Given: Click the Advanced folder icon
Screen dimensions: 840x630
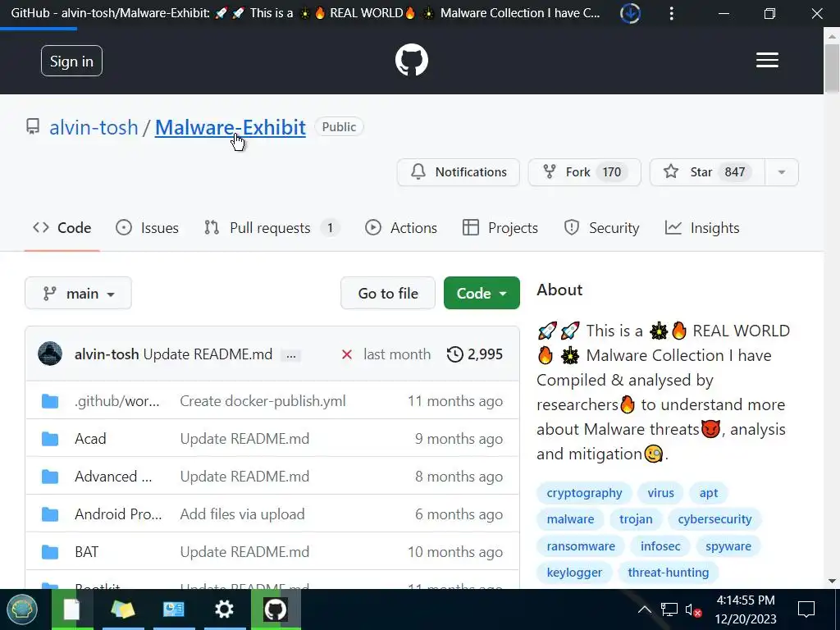Looking at the screenshot, I should point(50,477).
